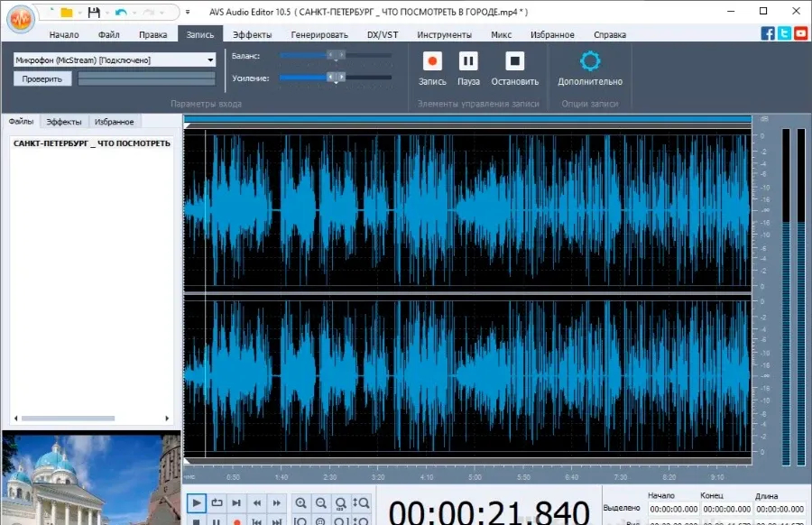Click the zoom out magnifier icon
812x525 pixels.
[x=321, y=502]
